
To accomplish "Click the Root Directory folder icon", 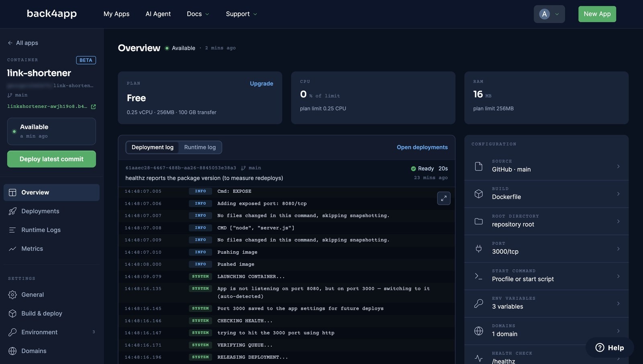I will pyautogui.click(x=478, y=221).
